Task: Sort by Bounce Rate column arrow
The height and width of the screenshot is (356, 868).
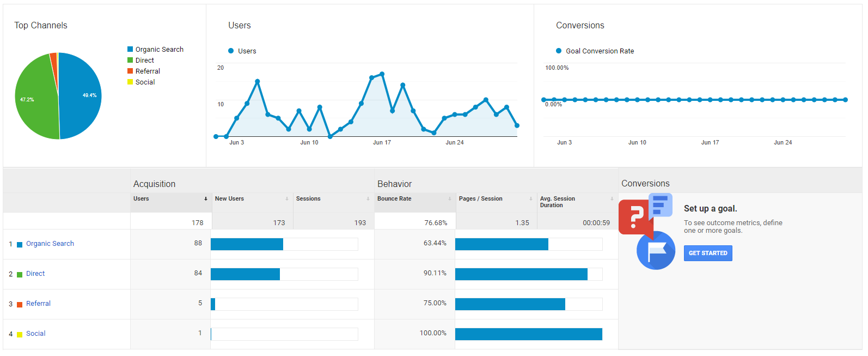Action: click(x=450, y=199)
